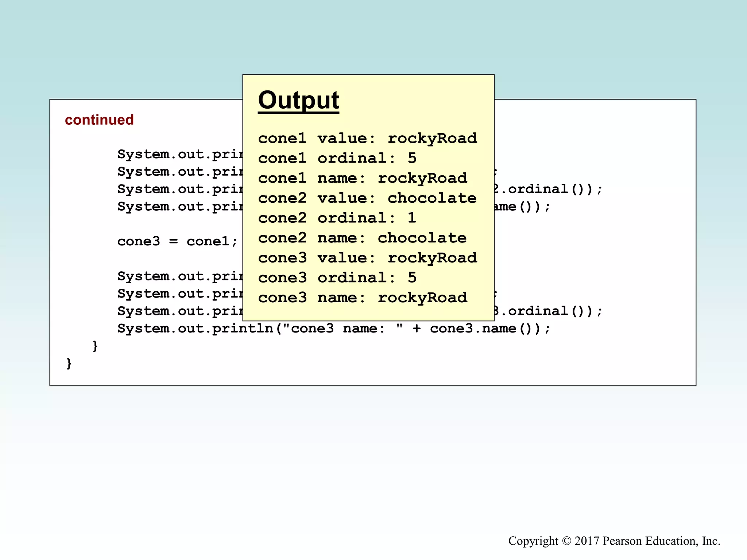
Task: Click the first System.out.println code line
Action: [x=180, y=154]
